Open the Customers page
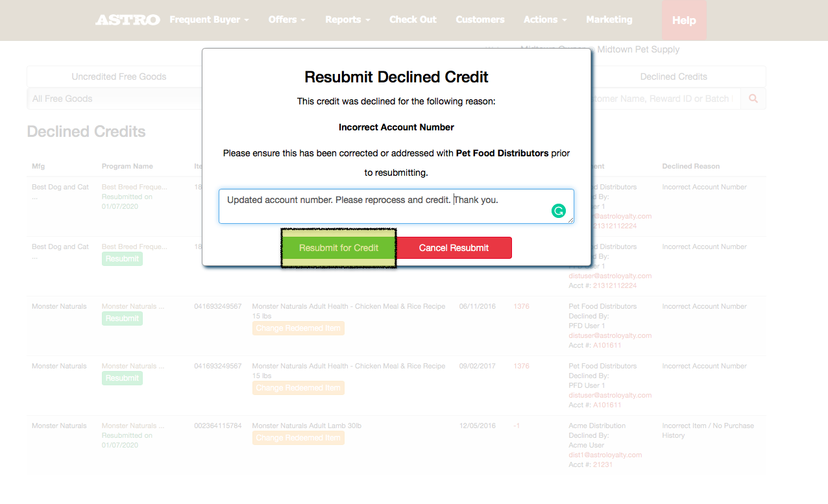The image size is (828, 504). [480, 19]
